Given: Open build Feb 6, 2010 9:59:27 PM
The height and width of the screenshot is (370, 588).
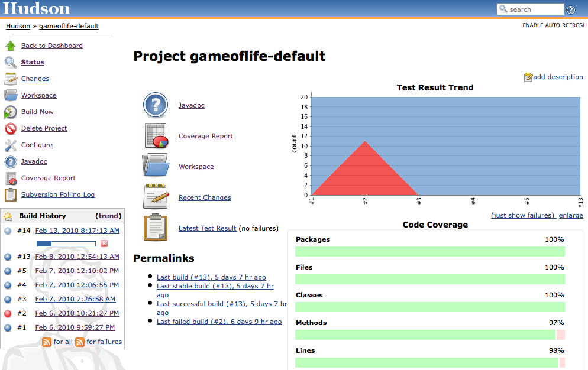Looking at the screenshot, I should (75, 327).
